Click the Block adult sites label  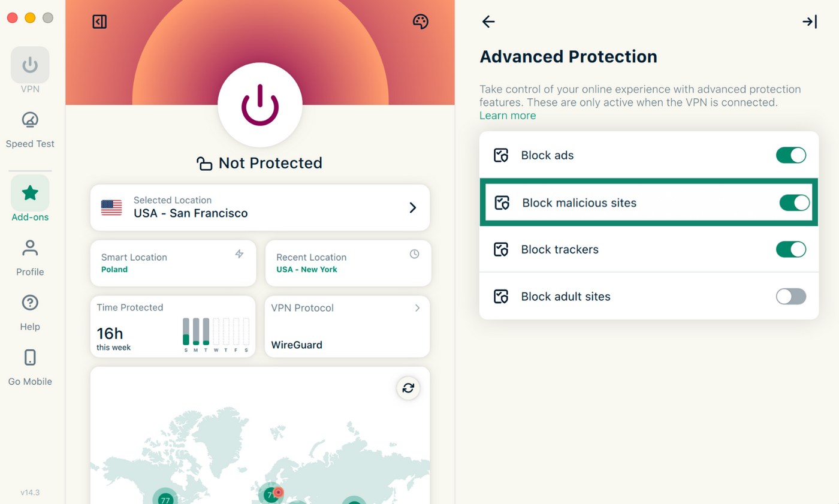click(566, 296)
